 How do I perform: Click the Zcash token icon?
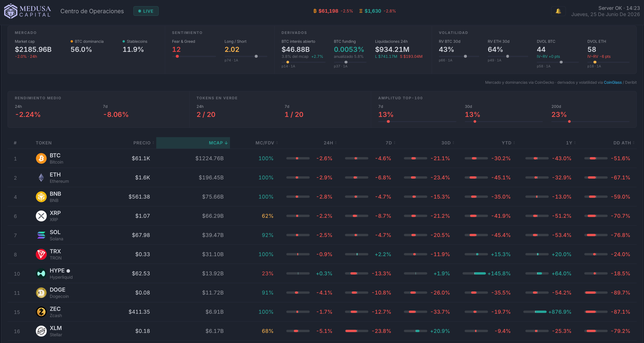[x=41, y=312]
